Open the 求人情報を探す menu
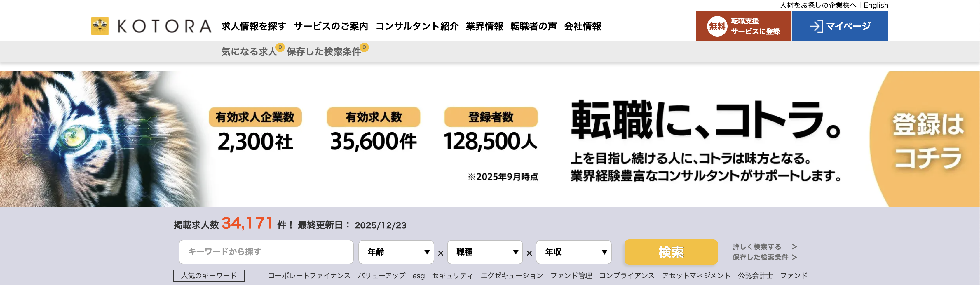The height and width of the screenshot is (285, 980). [x=253, y=26]
